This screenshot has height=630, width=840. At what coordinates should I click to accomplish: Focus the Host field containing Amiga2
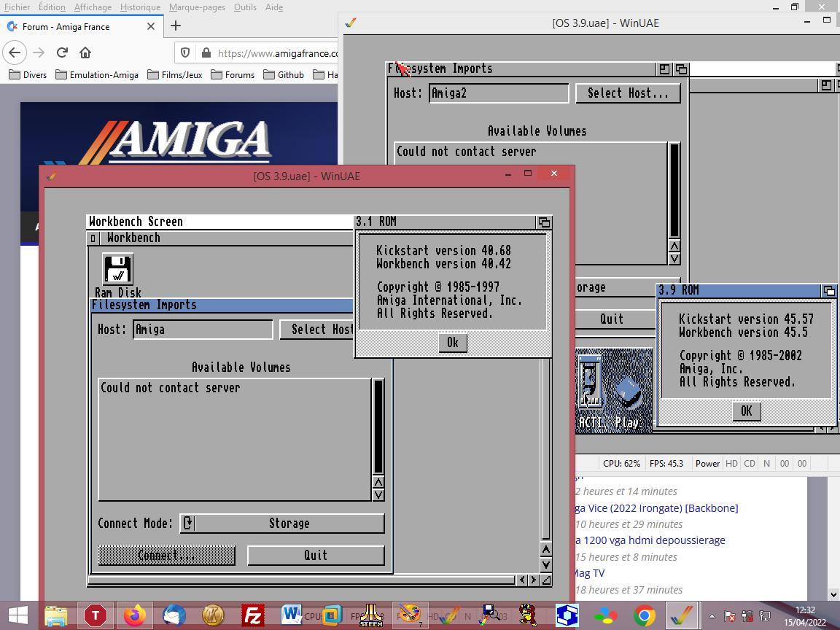[499, 93]
